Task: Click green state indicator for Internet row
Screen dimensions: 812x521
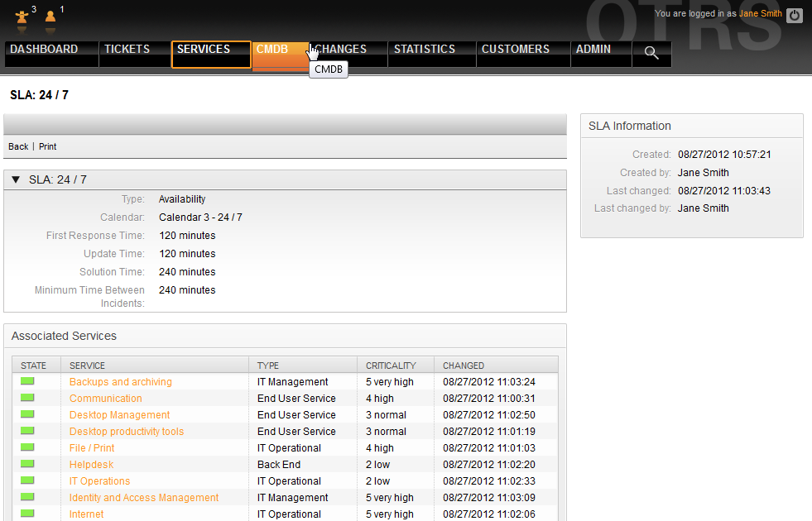Action: pos(27,514)
